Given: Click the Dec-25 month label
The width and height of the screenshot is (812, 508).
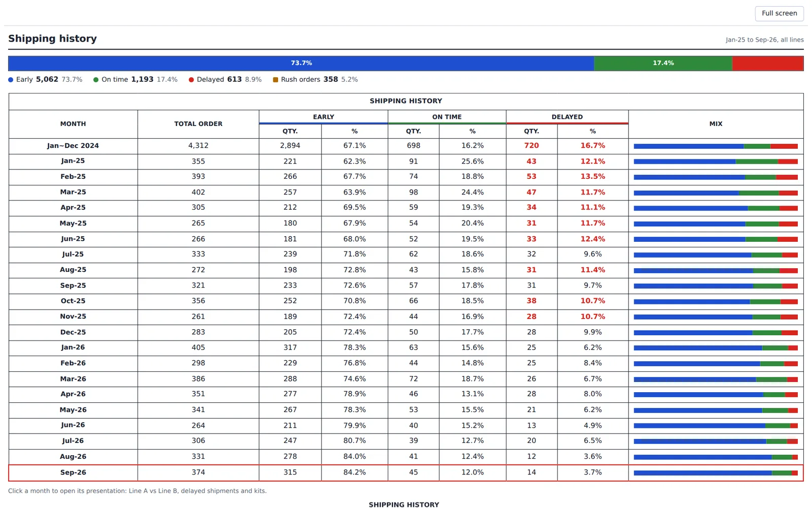Looking at the screenshot, I should 73,332.
